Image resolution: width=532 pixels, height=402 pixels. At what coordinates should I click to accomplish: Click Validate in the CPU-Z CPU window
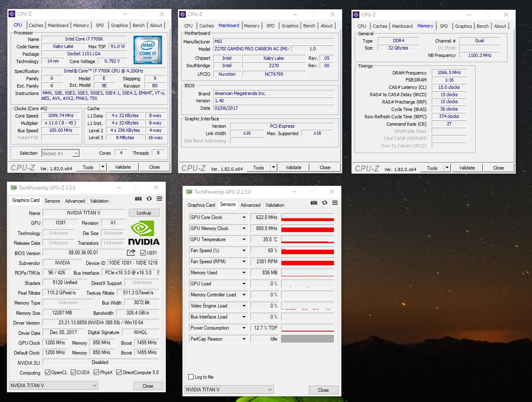pyautogui.click(x=123, y=167)
